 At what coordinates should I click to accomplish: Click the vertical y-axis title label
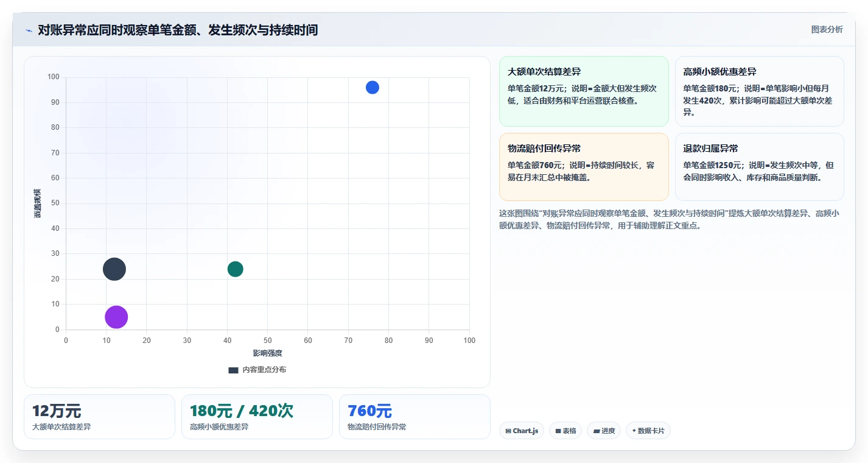(37, 203)
